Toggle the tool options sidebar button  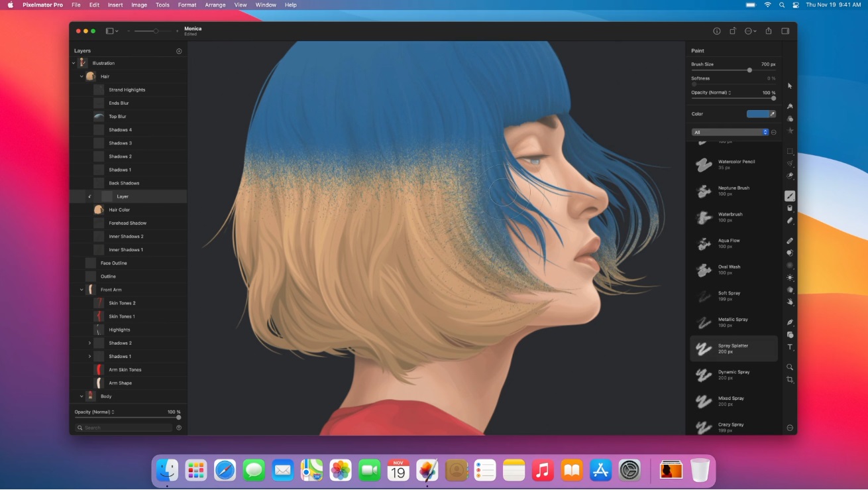[785, 31]
